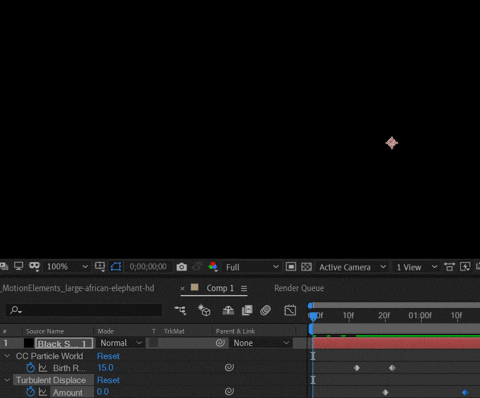Open the 100% magnification dropdown
The width and height of the screenshot is (480, 398).
pyautogui.click(x=67, y=267)
